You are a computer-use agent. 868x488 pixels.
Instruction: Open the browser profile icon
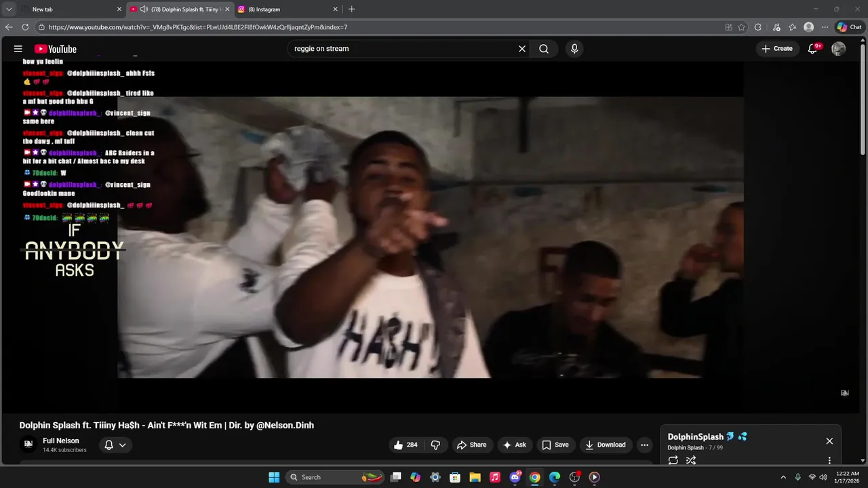tap(808, 27)
